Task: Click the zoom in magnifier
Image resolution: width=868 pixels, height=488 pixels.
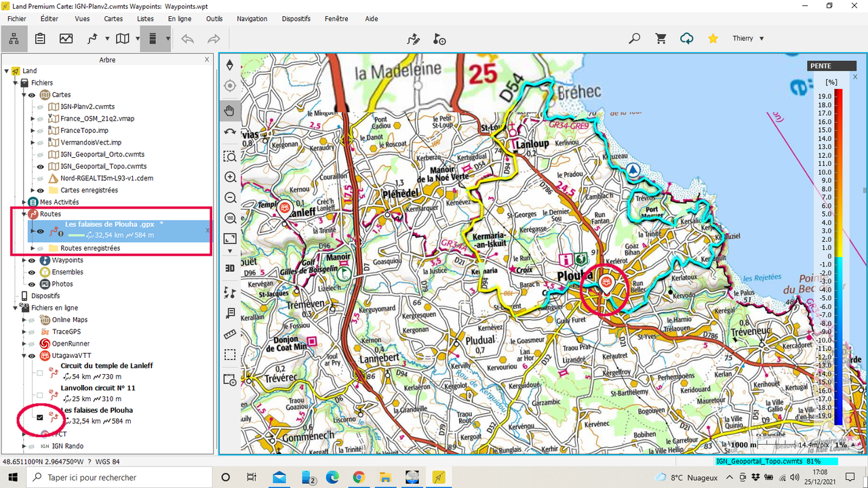Action: click(x=230, y=178)
